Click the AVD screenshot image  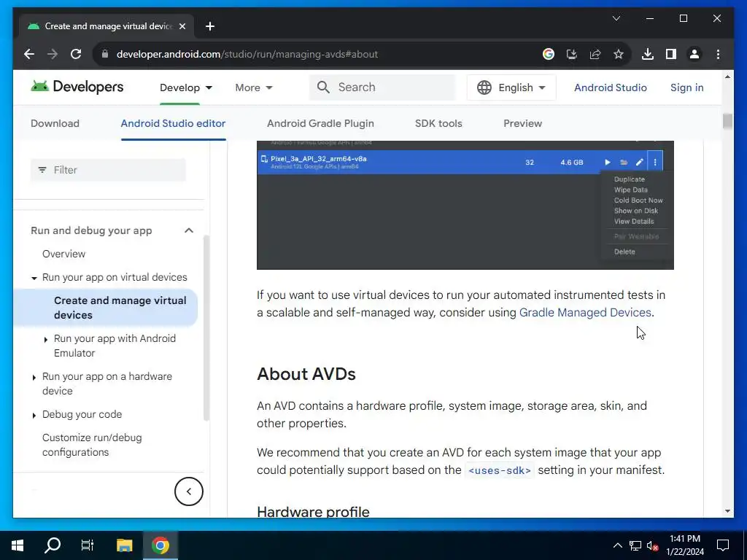(465, 205)
